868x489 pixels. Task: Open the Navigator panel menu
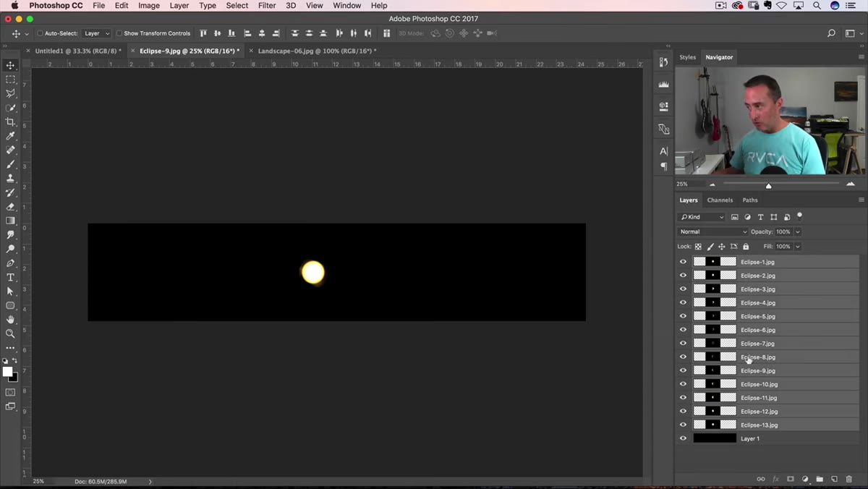[x=861, y=57]
